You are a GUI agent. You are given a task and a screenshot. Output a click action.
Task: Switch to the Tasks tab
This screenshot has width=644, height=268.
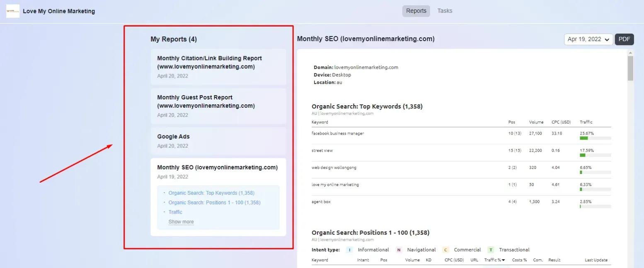445,11
